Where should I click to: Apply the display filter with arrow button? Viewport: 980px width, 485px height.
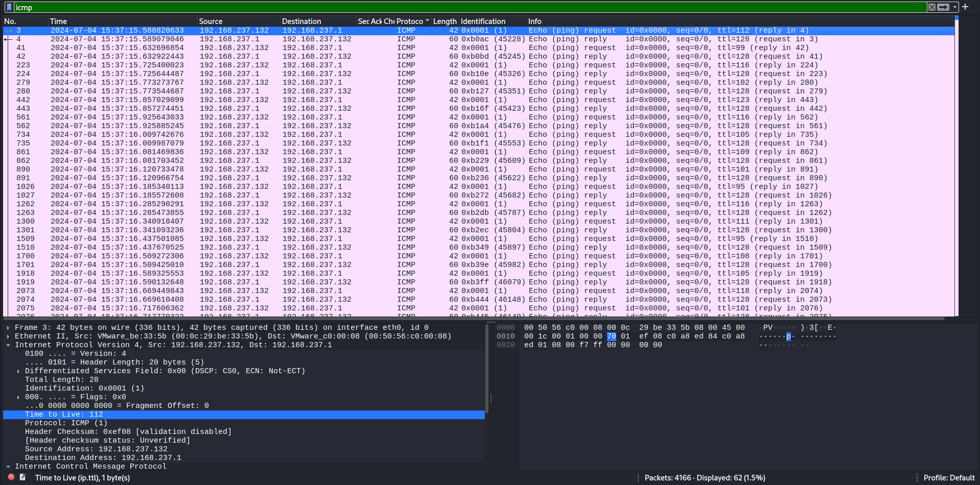click(943, 7)
